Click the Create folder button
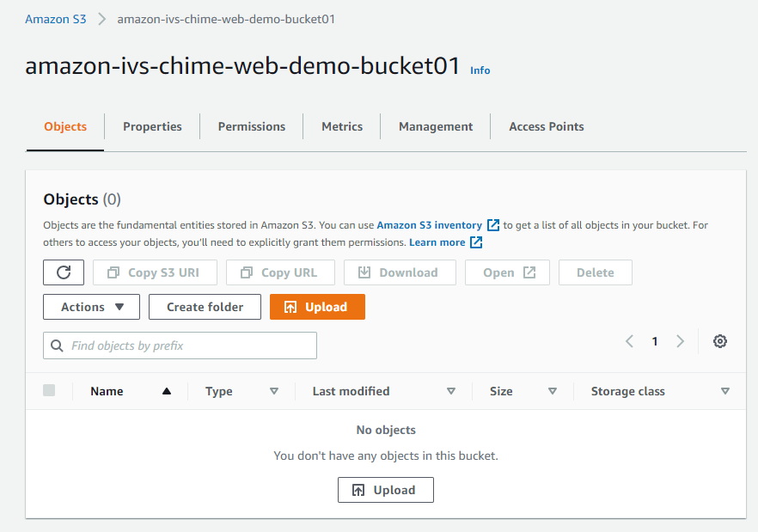This screenshot has height=532, width=758. pyautogui.click(x=205, y=307)
